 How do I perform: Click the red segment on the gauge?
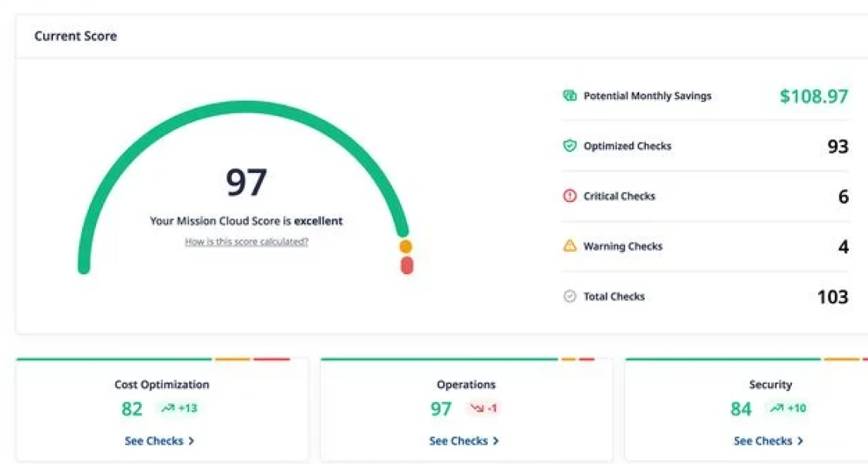(407, 266)
